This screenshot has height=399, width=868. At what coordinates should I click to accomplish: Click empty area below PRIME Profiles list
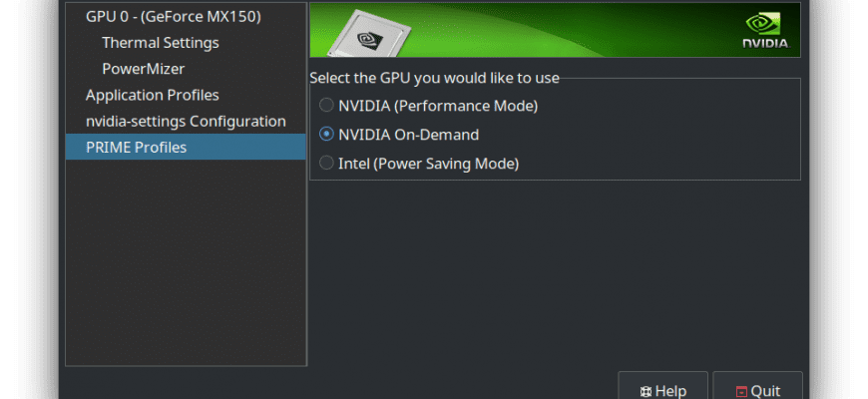tap(186, 263)
